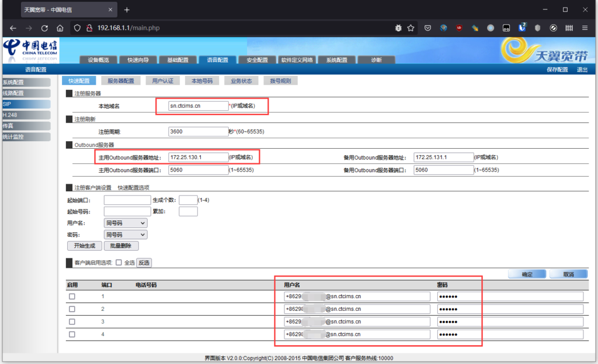The width and height of the screenshot is (598, 364).
Task: Click the 确定 confirm button
Action: pos(527,274)
